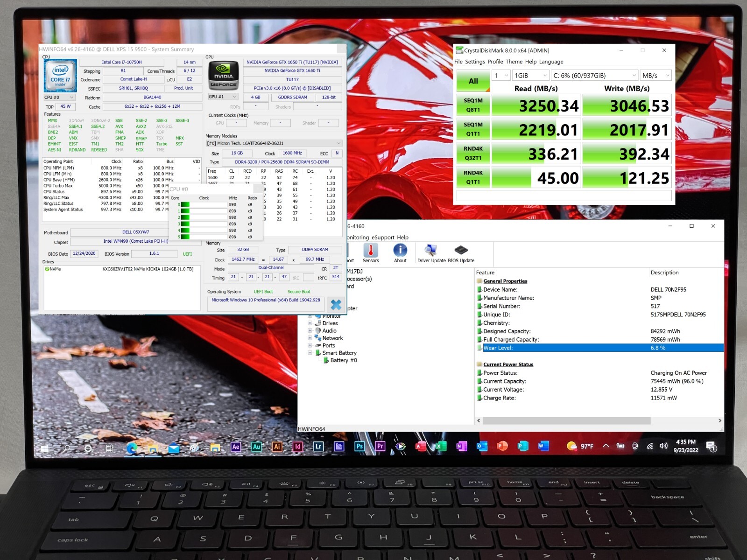Image resolution: width=747 pixels, height=560 pixels.
Task: Open the eSupport menu in HWiNFO64
Action: [383, 237]
